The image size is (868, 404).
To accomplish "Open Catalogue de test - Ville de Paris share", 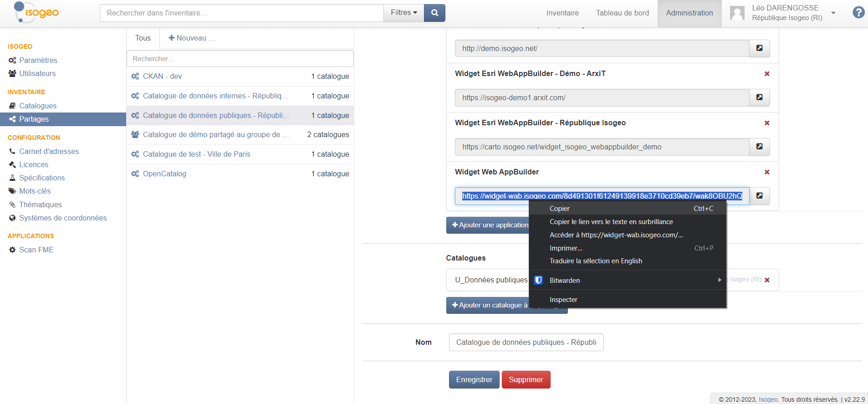I will [240, 154].
